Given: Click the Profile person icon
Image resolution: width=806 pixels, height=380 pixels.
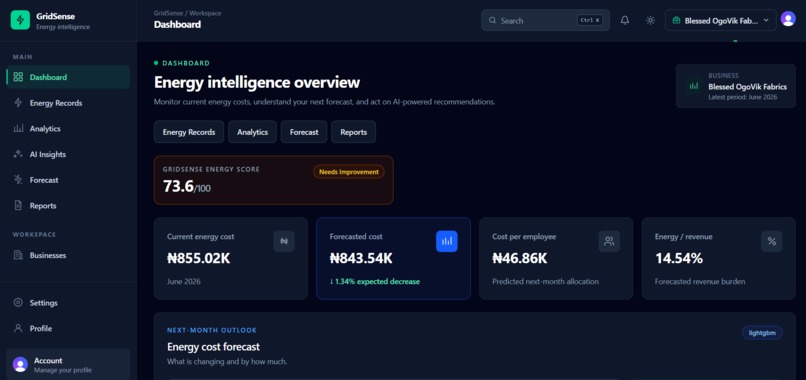Looking at the screenshot, I should pos(18,328).
